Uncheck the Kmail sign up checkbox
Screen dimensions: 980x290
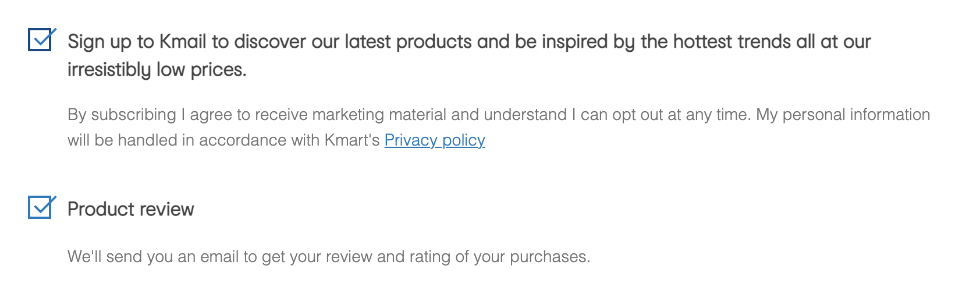(40, 40)
